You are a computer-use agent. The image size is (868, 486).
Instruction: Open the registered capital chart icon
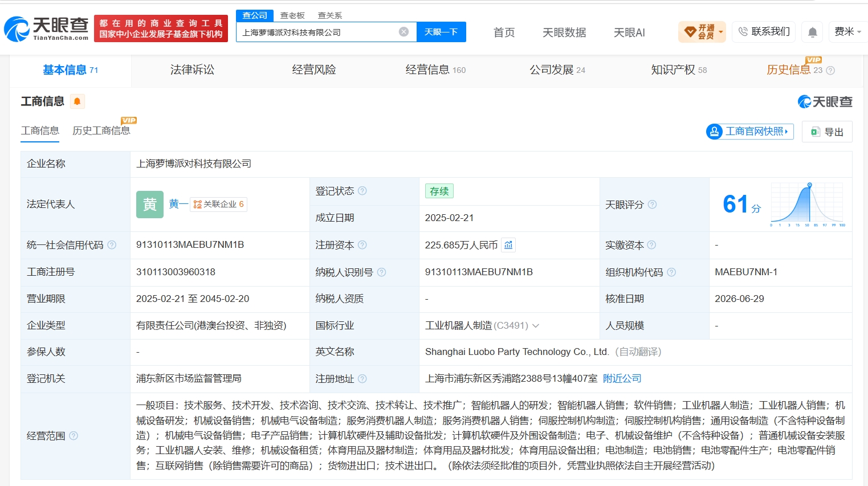click(508, 245)
